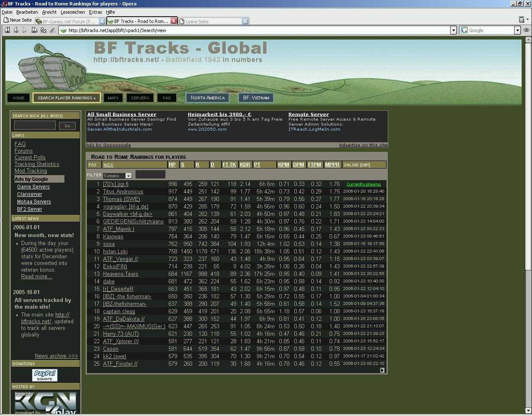
Task: Open player Titus Andronicus profile link
Action: point(123,192)
